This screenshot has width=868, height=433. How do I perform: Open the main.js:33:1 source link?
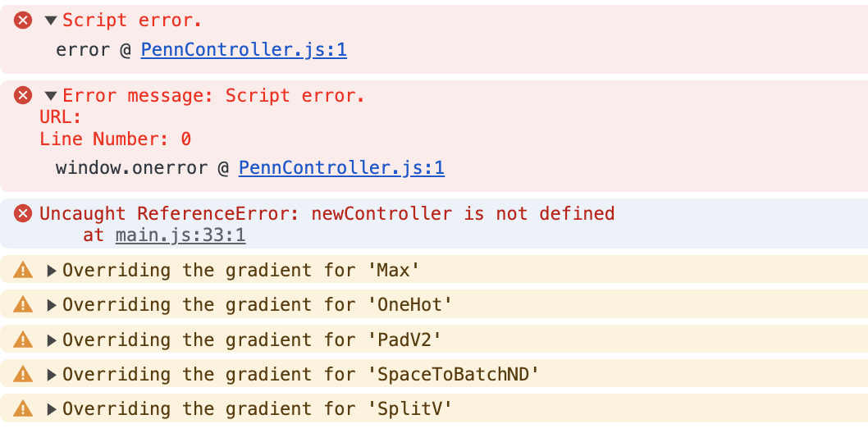pyautogui.click(x=180, y=235)
